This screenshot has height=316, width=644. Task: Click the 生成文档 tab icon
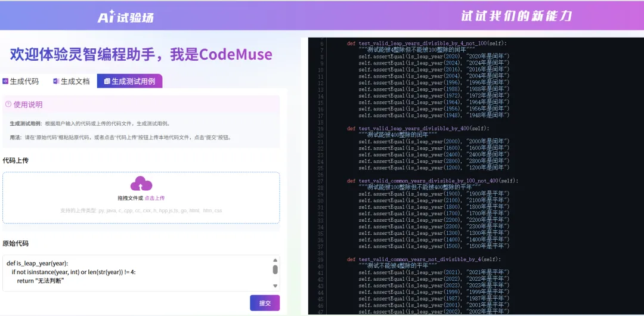coord(56,81)
